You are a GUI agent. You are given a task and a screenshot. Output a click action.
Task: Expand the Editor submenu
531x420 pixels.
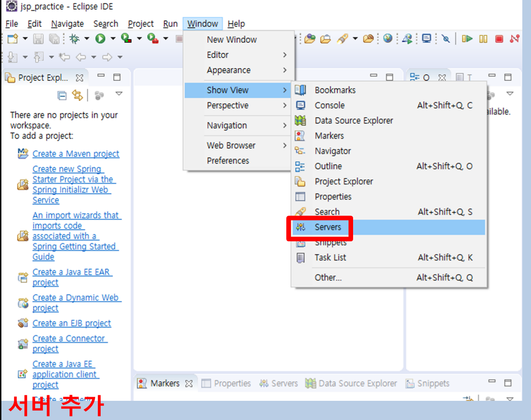coord(239,55)
